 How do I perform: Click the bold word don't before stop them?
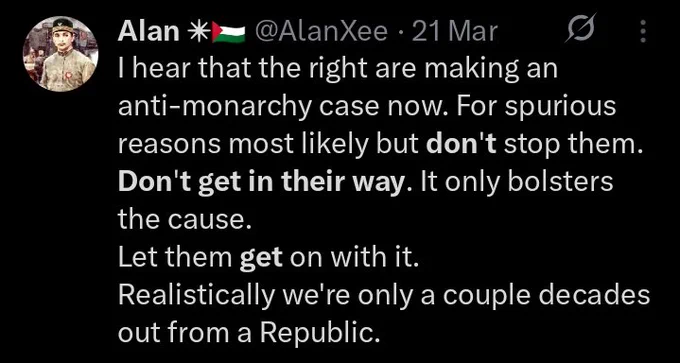(x=461, y=145)
